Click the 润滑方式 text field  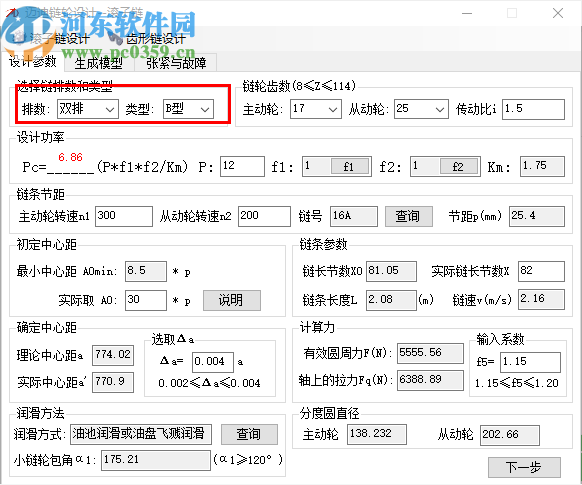click(141, 435)
